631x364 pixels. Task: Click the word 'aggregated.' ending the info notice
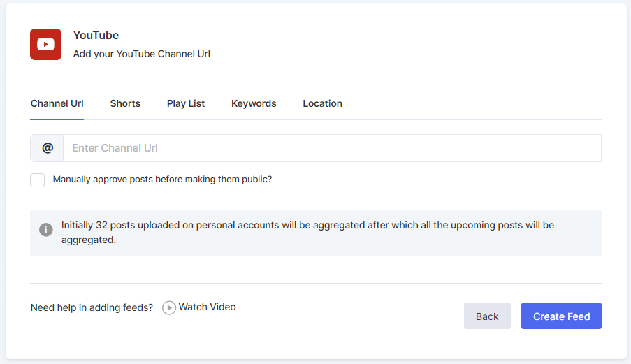coord(89,240)
